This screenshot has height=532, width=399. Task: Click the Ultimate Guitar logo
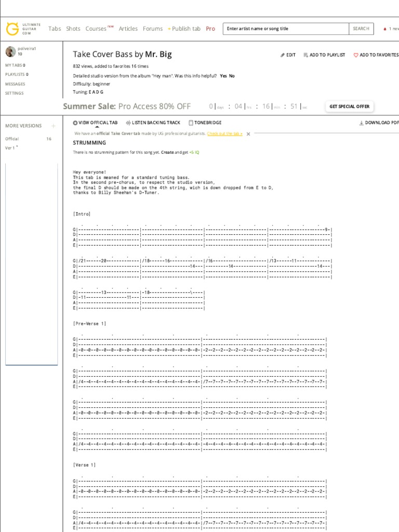point(23,29)
